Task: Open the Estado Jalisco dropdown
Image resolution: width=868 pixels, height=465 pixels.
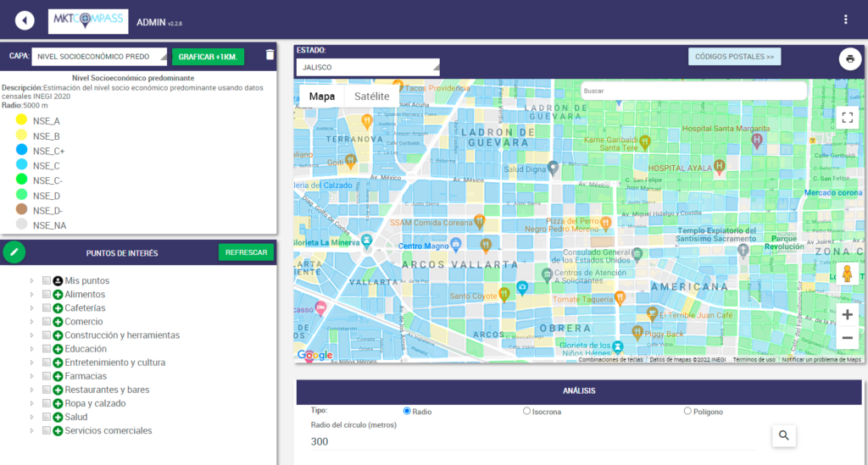Action: (367, 67)
